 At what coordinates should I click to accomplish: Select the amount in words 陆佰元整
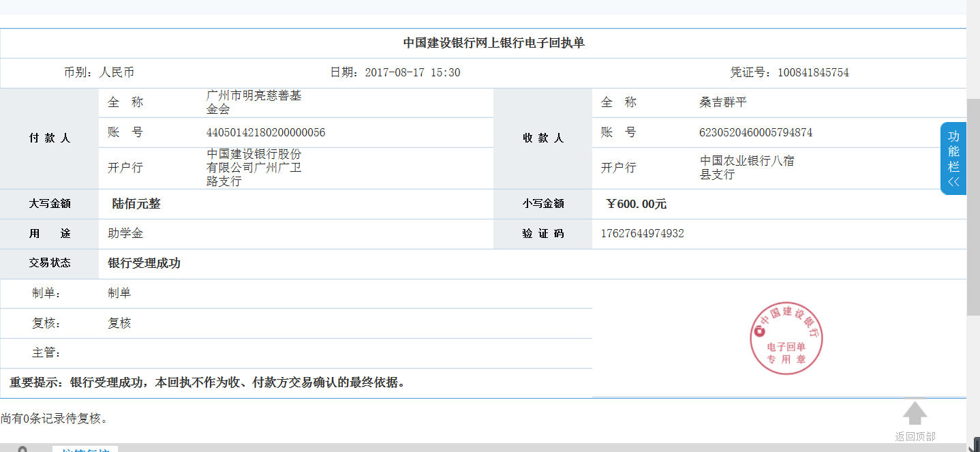tap(136, 204)
